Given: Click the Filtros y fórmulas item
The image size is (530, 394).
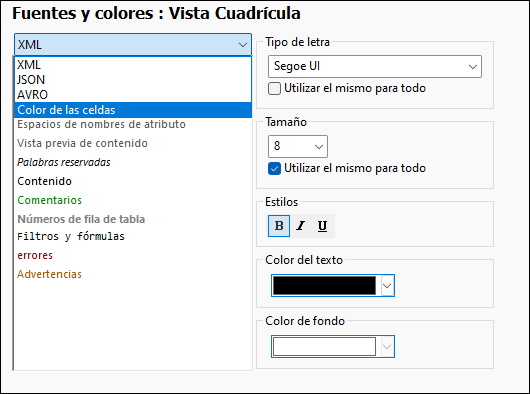Looking at the screenshot, I should click(x=71, y=237).
